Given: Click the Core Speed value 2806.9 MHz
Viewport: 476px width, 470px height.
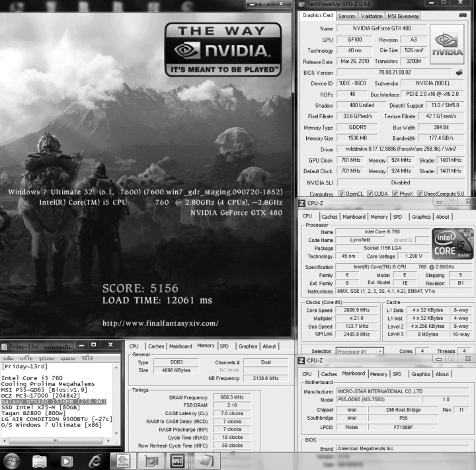Looking at the screenshot, I should tap(357, 310).
